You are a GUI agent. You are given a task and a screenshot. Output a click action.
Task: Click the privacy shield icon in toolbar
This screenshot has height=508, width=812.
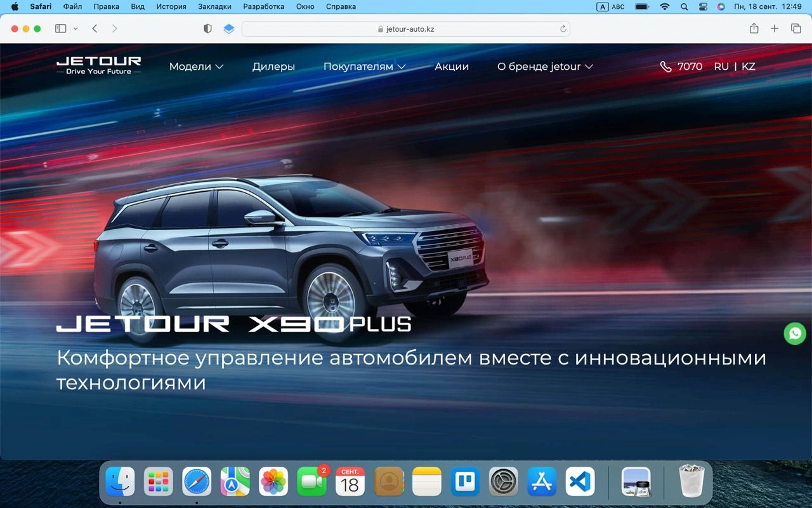coord(207,29)
